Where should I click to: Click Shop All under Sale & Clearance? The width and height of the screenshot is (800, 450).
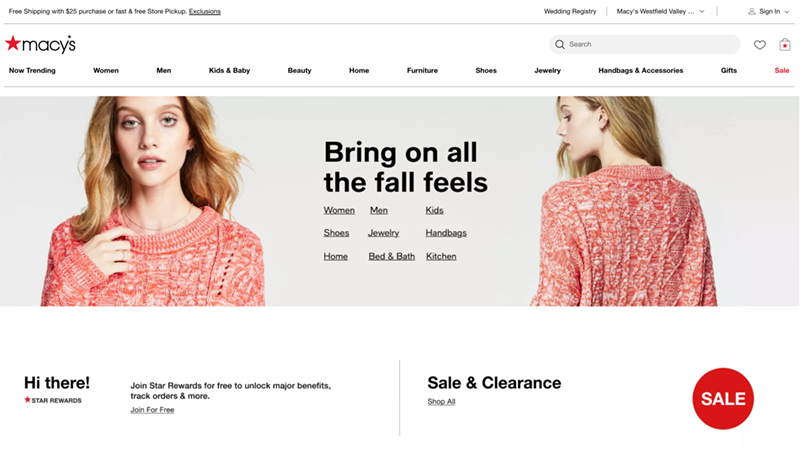tap(441, 402)
